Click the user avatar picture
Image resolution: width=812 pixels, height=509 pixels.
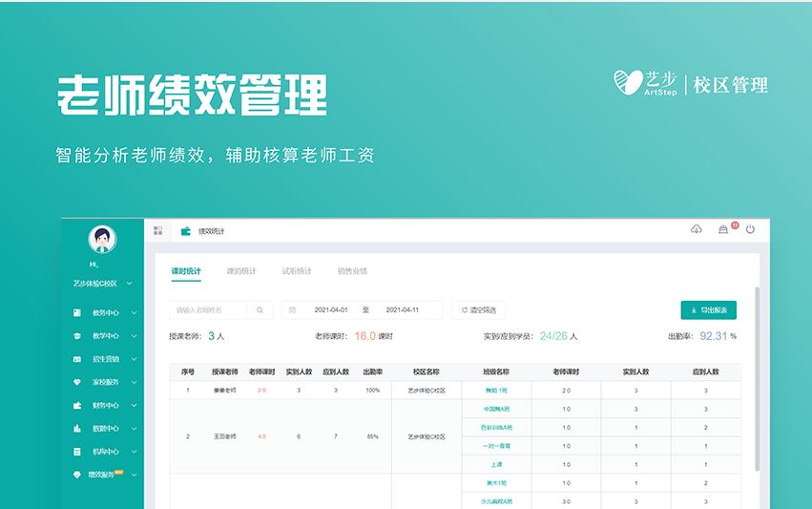coord(102,239)
